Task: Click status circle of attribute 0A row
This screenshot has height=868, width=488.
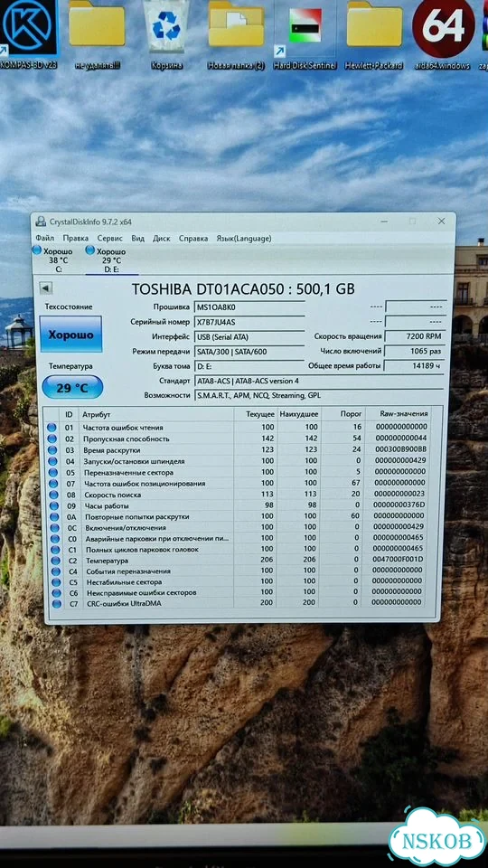Action: click(53, 516)
